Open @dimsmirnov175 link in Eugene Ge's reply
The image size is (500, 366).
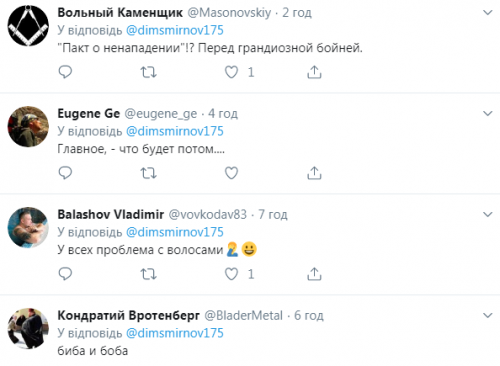click(x=175, y=131)
